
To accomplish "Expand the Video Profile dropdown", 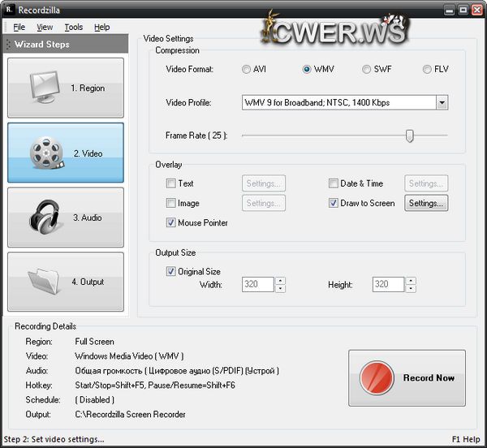I will 442,103.
